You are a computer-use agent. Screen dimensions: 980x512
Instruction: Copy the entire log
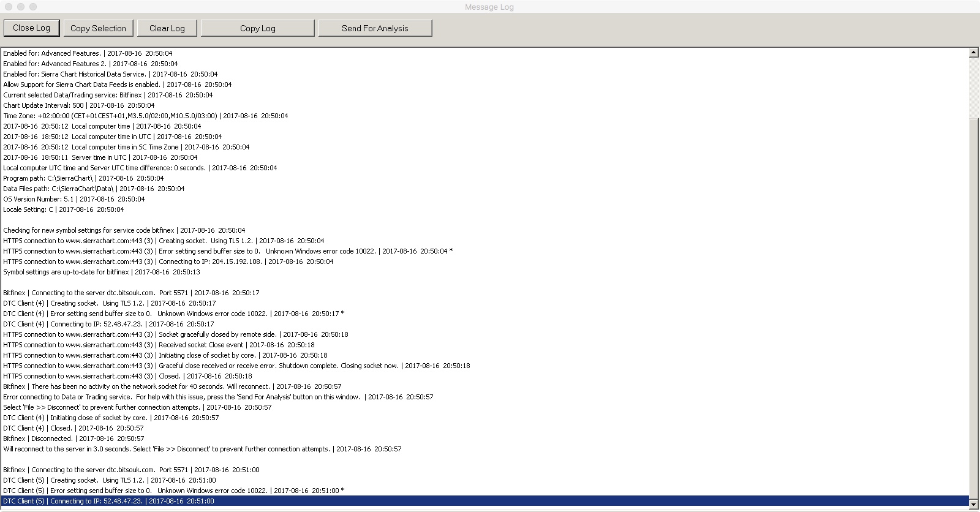(258, 28)
